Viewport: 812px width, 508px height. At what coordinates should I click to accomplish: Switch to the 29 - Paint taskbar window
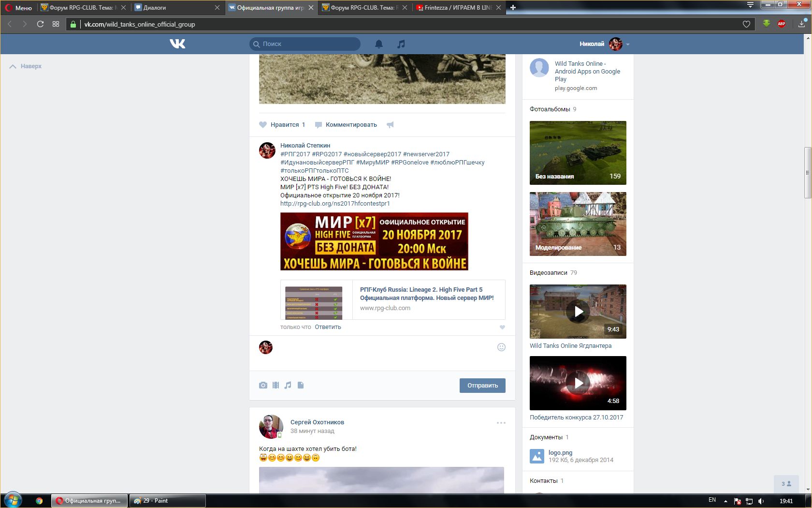[x=167, y=501]
